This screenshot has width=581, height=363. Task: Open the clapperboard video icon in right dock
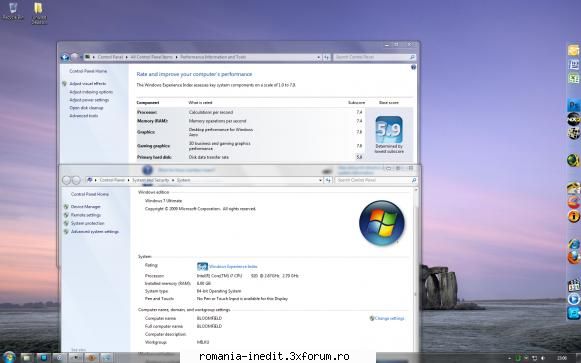tap(574, 285)
